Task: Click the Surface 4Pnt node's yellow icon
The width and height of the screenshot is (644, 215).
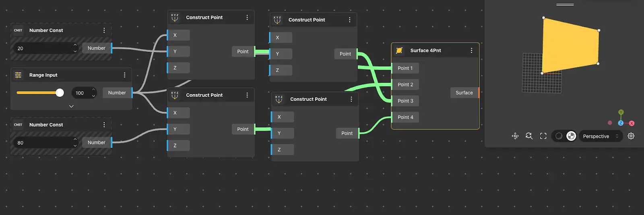Action: pyautogui.click(x=399, y=51)
